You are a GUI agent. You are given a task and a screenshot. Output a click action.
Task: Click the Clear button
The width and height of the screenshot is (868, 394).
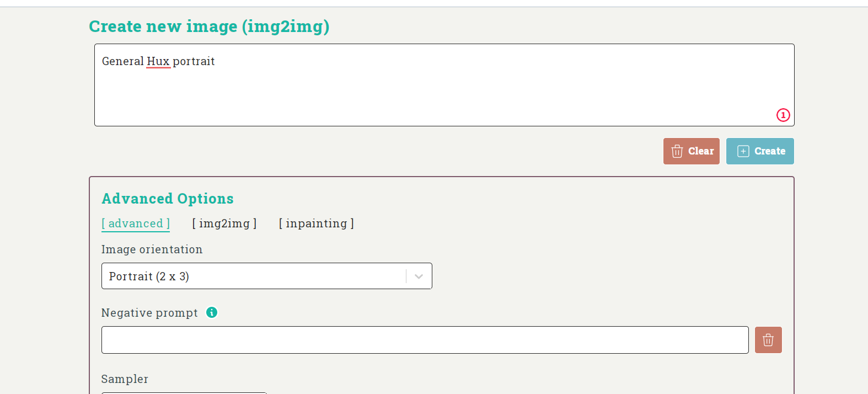point(692,151)
